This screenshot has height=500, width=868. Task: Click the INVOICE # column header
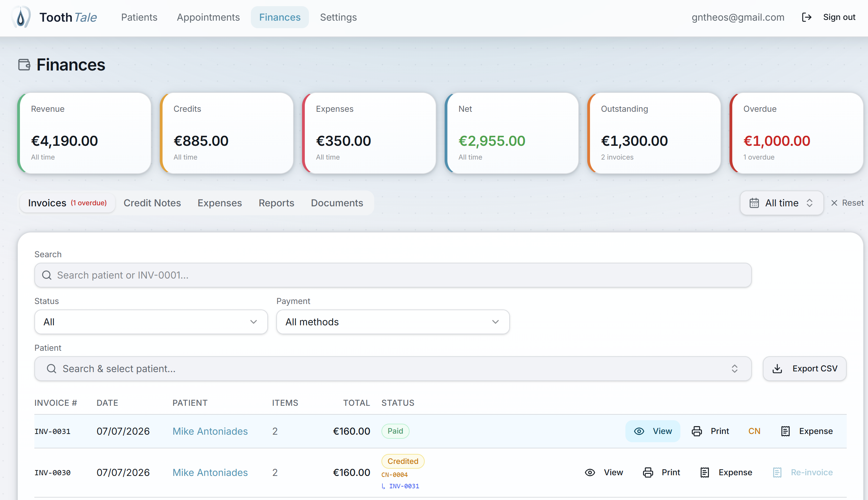pyautogui.click(x=56, y=403)
